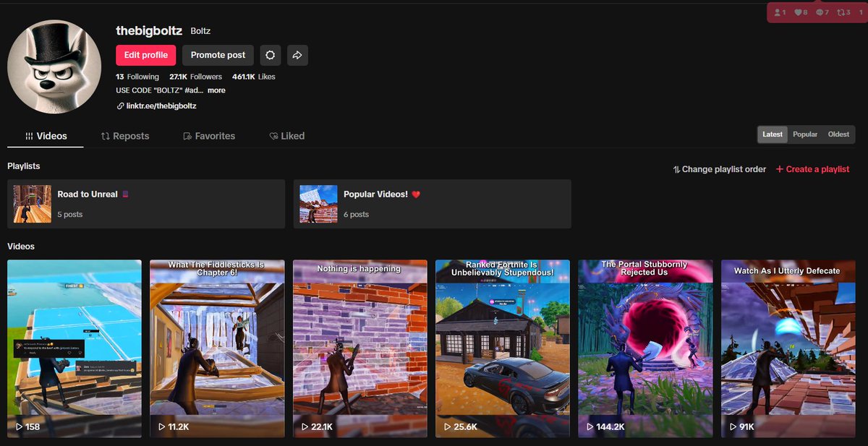Open the video with 158 views

pos(75,349)
